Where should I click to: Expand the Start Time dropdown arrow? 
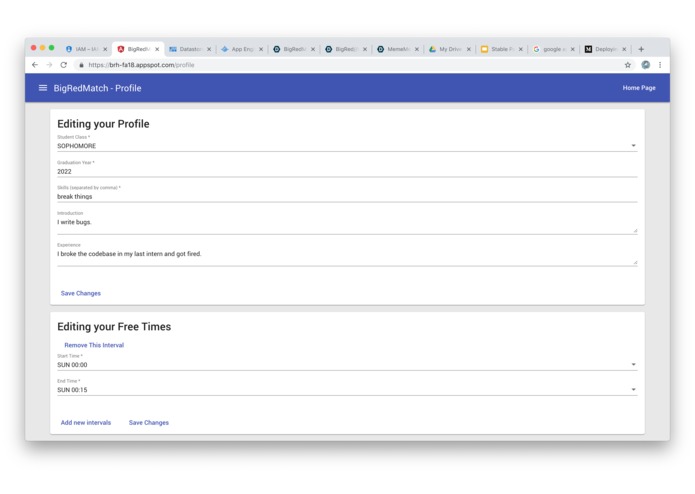click(x=633, y=364)
